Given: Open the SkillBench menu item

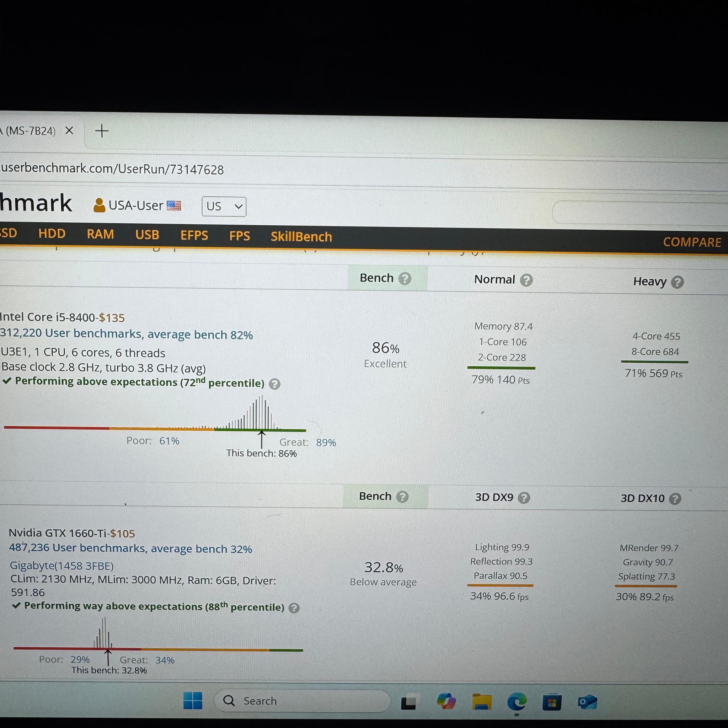Looking at the screenshot, I should [x=301, y=237].
